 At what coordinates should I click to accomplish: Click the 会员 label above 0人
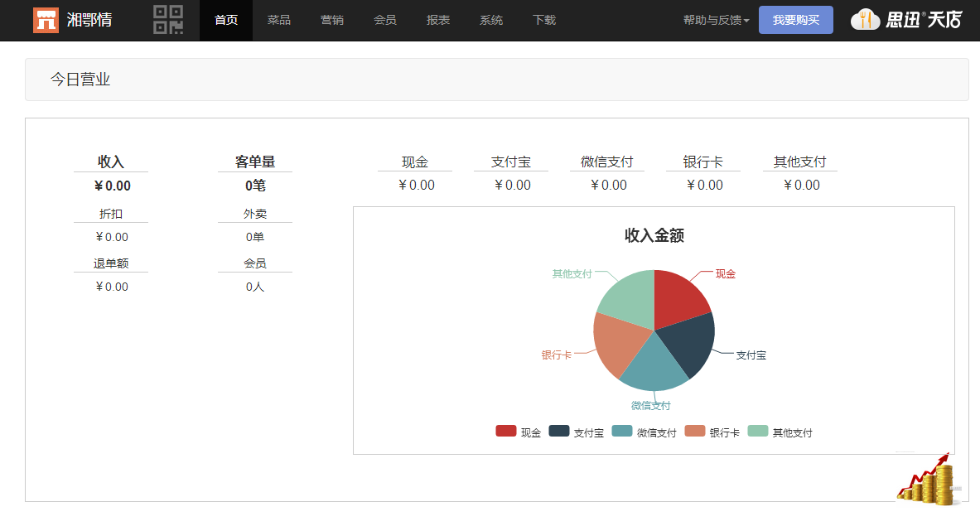coord(255,263)
